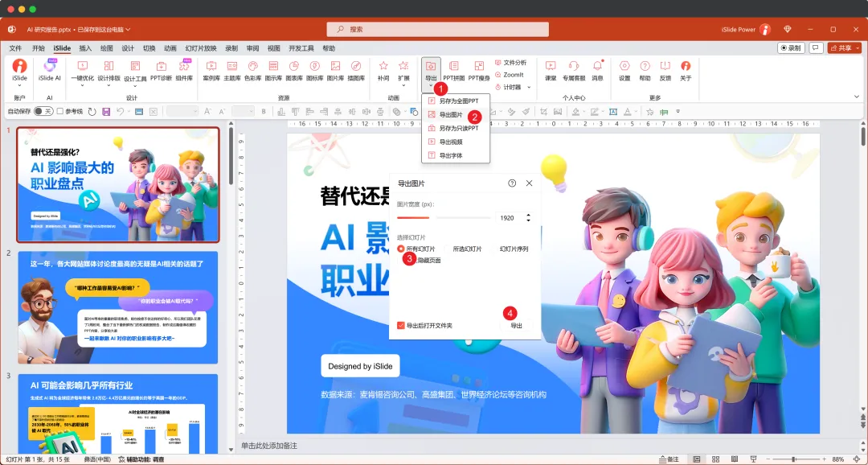The height and width of the screenshot is (465, 868).
Task: Collapse the ribbon with the chevron
Action: tap(856, 97)
